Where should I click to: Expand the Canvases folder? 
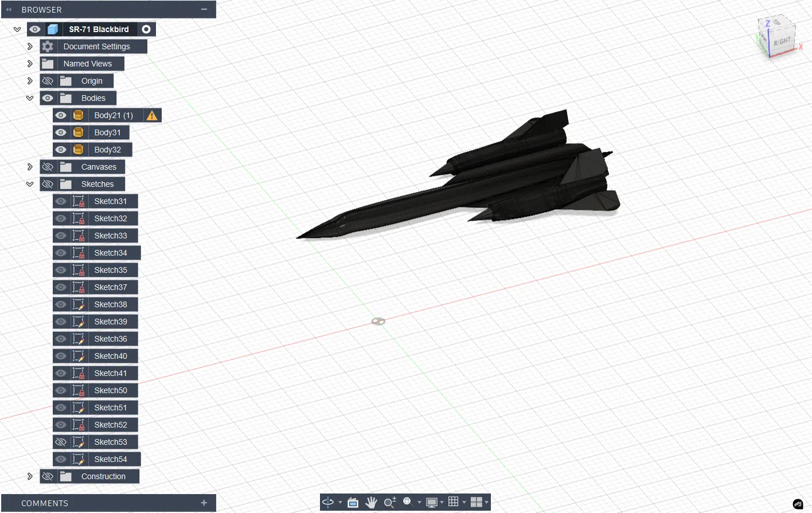30,167
